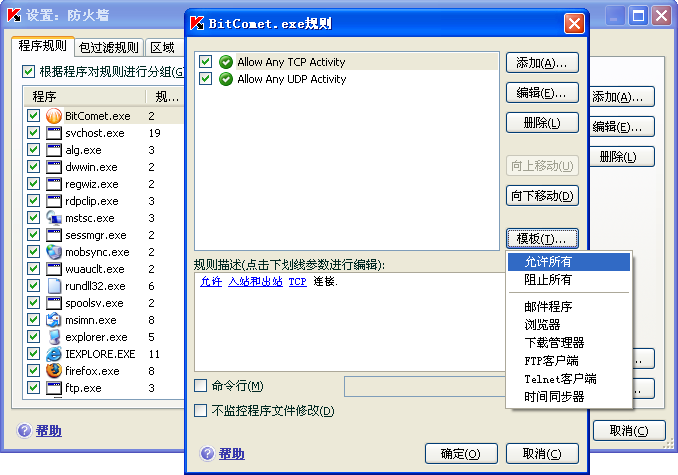Choose 下载管理器 template

pyautogui.click(x=569, y=343)
